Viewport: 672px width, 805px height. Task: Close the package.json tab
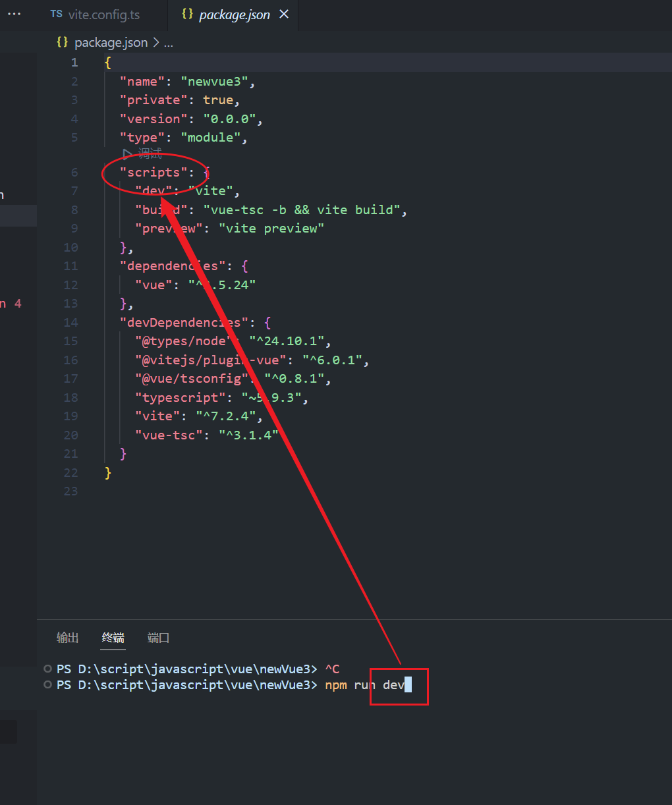tap(284, 14)
